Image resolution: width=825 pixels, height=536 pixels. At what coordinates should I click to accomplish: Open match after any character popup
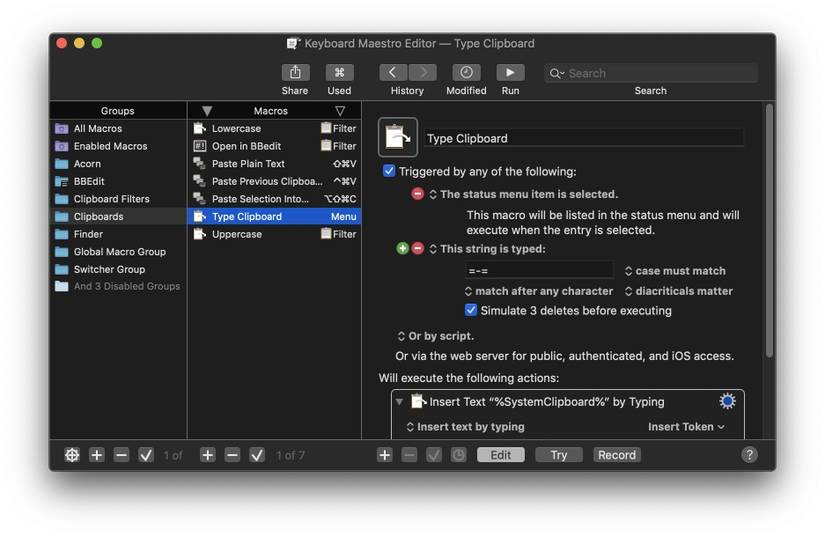coord(539,291)
